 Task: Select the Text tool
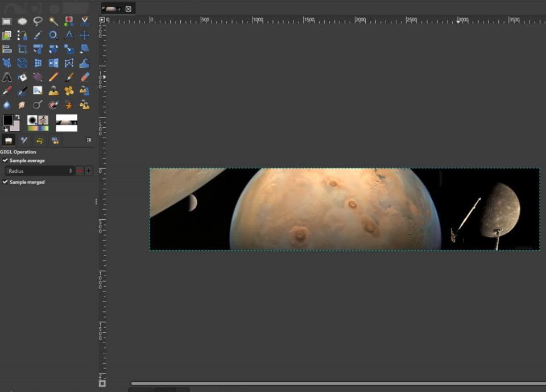click(x=7, y=77)
